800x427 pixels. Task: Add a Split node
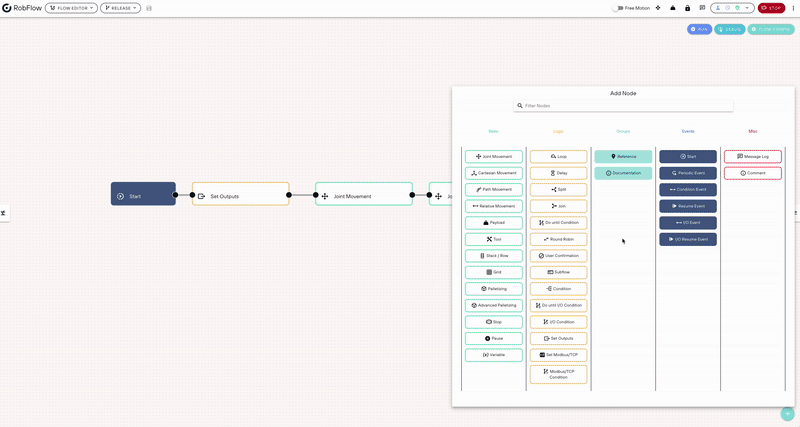(559, 190)
